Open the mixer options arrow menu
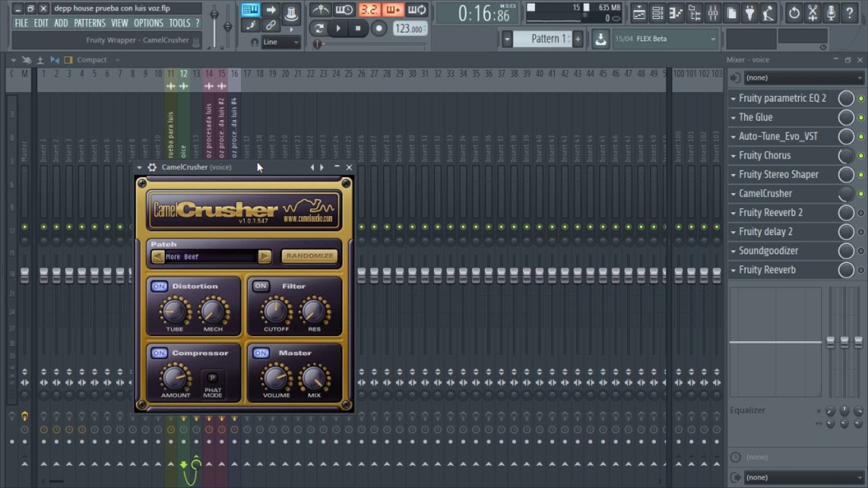The width and height of the screenshot is (868, 488). [12, 60]
